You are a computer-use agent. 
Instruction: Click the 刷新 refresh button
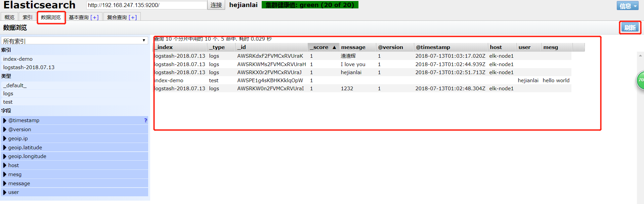tap(630, 28)
